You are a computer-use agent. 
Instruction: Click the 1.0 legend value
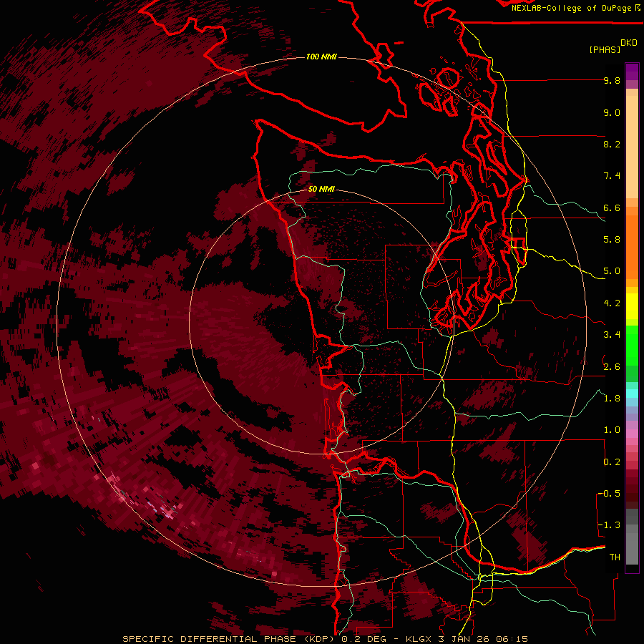pyautogui.click(x=612, y=430)
